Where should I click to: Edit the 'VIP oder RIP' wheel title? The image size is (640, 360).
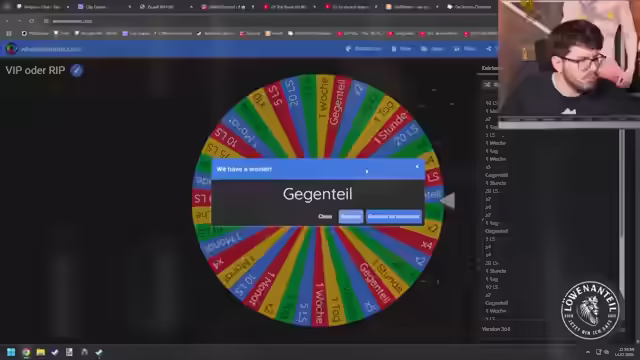(76, 70)
